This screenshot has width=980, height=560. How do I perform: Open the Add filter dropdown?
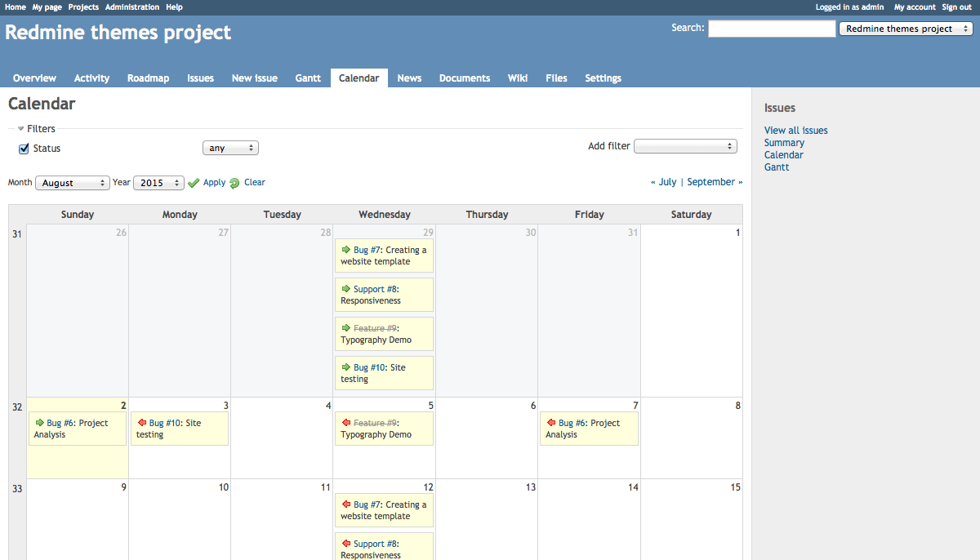685,146
